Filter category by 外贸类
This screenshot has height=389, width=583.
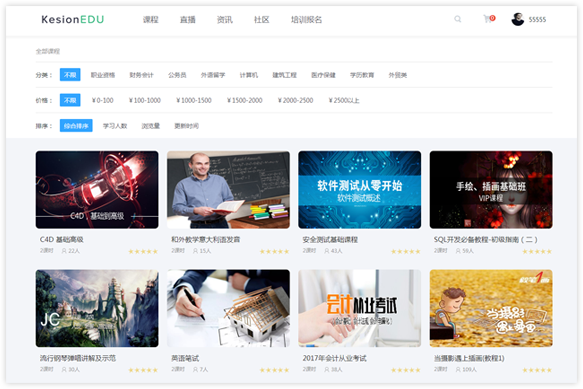tap(397, 75)
